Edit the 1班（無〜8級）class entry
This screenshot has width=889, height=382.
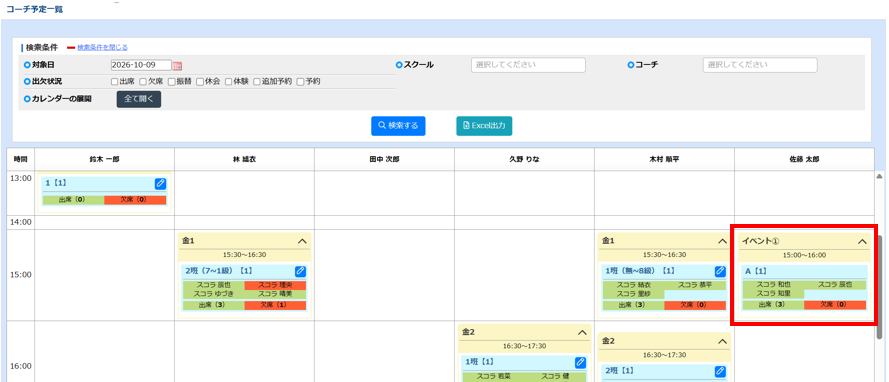point(720,271)
